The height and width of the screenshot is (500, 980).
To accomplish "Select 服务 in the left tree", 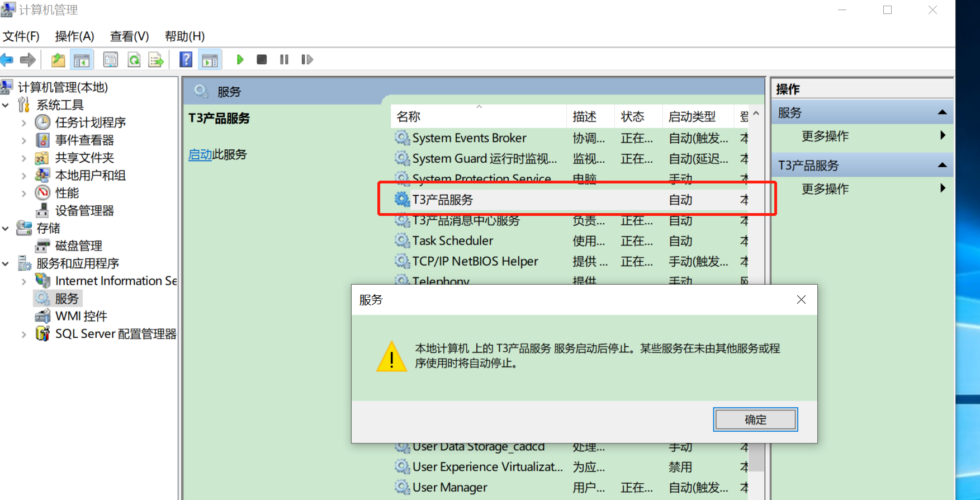I will tap(67, 298).
